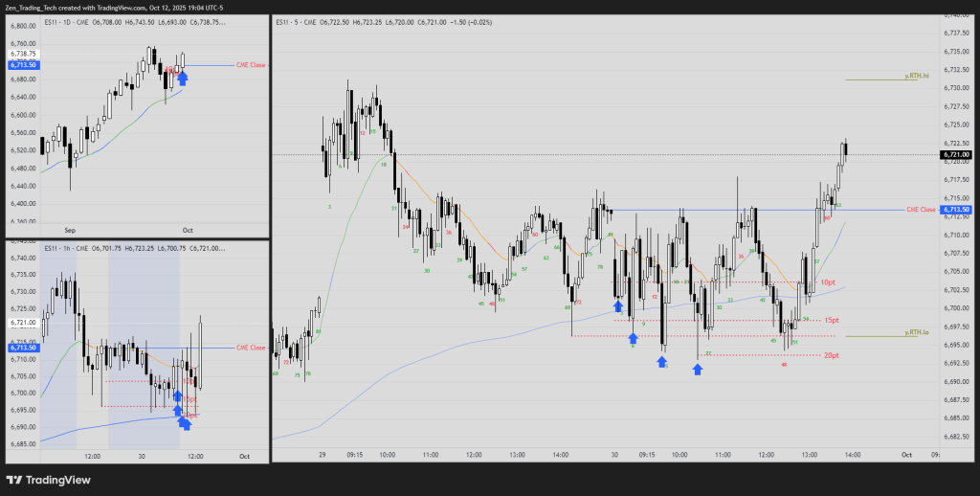980x496 pixels.
Task: Click the 10pt dotted level label
Action: coord(829,283)
